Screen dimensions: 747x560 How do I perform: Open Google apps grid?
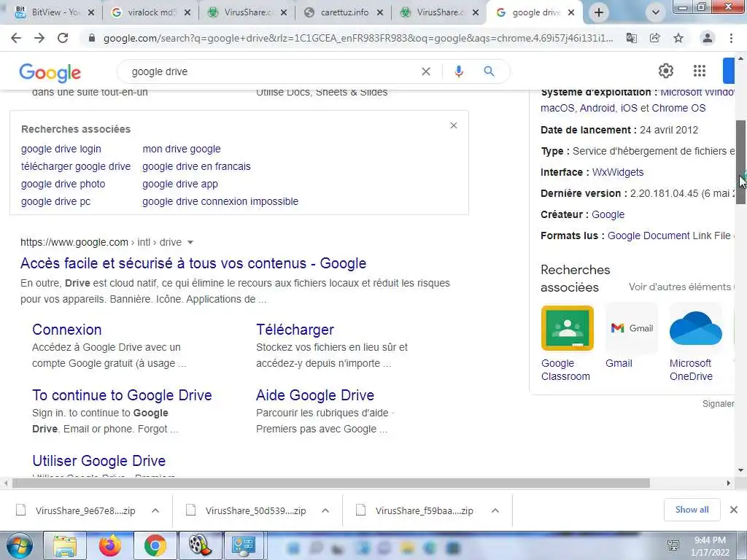point(700,71)
